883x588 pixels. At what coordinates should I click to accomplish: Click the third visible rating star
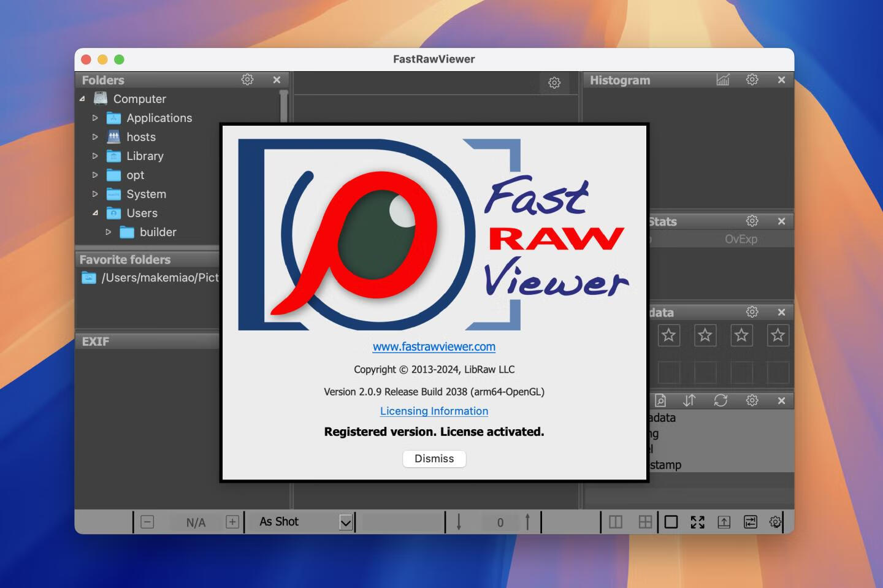pyautogui.click(x=741, y=335)
